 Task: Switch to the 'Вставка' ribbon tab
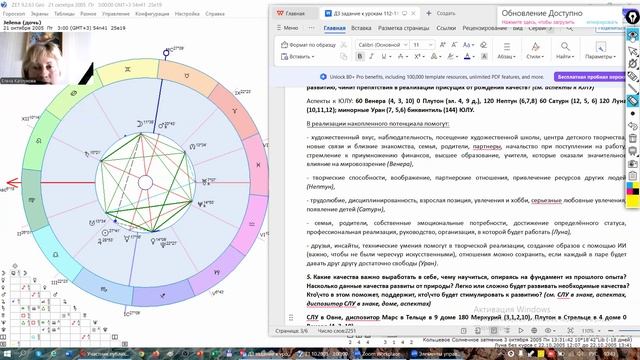coord(361,28)
